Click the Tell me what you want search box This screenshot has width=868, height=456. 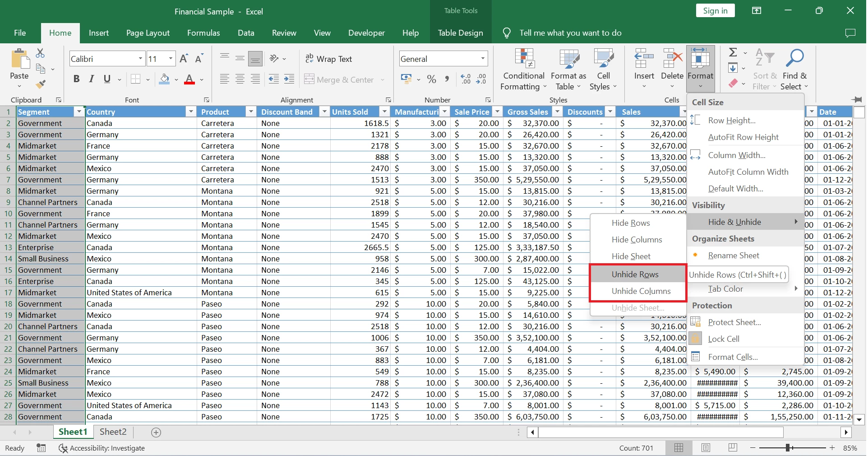[x=570, y=33]
